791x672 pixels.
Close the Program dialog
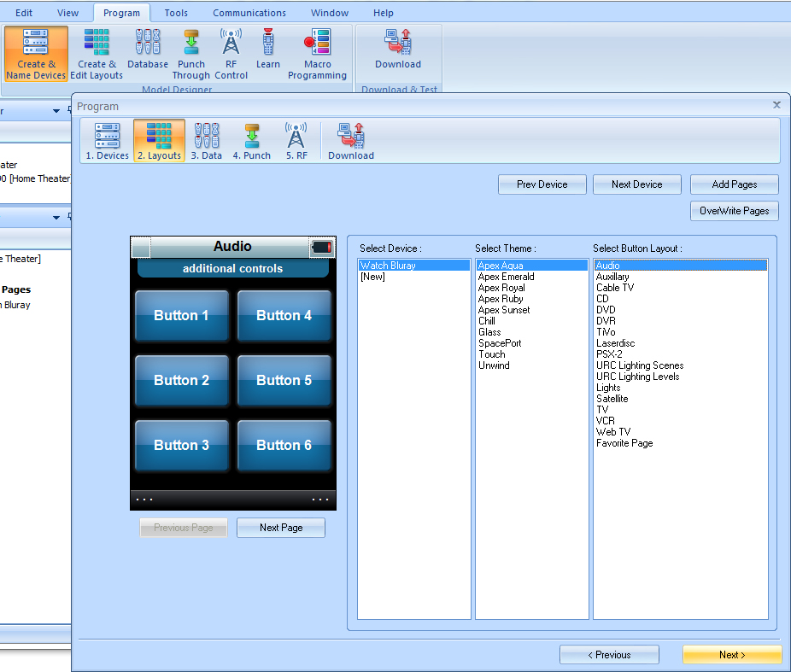[776, 105]
